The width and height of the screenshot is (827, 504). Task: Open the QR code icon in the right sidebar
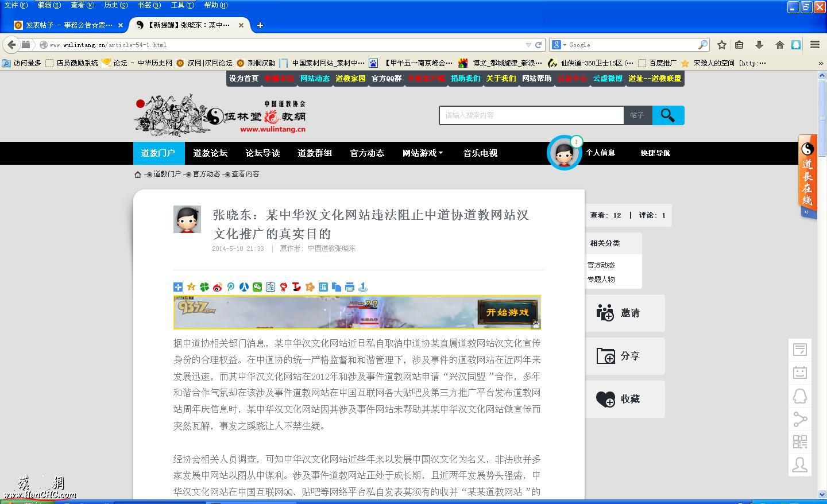click(799, 442)
